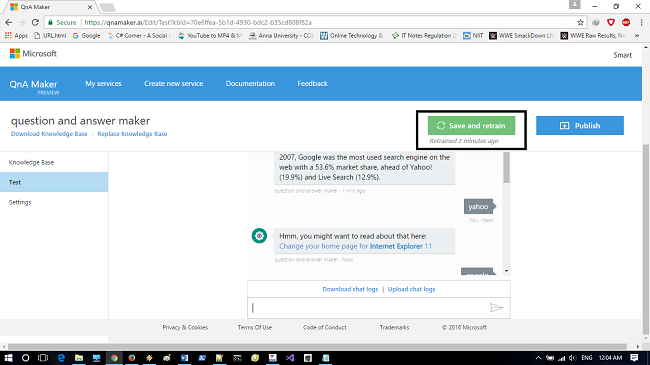Screen dimensions: 650x365
Task: Select the Test tab in sidebar
Action: coord(54,182)
